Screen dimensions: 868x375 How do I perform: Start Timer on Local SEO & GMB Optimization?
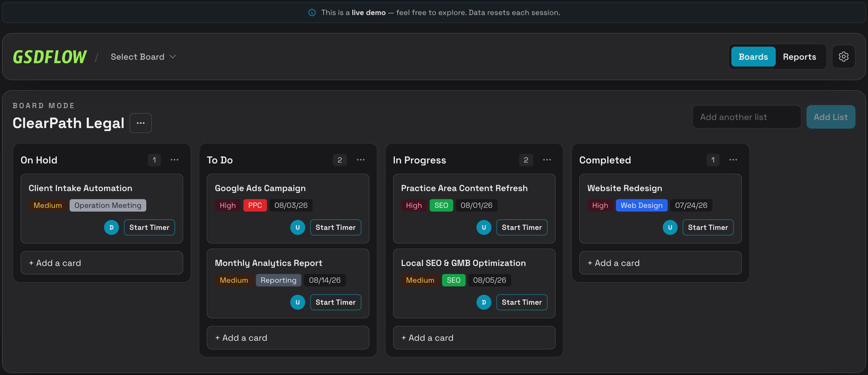click(522, 302)
